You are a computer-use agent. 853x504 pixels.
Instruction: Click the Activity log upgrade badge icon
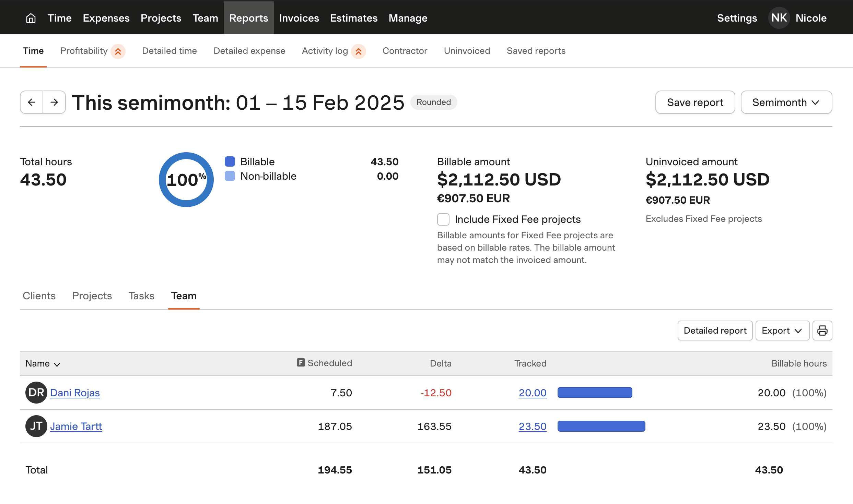[359, 51]
